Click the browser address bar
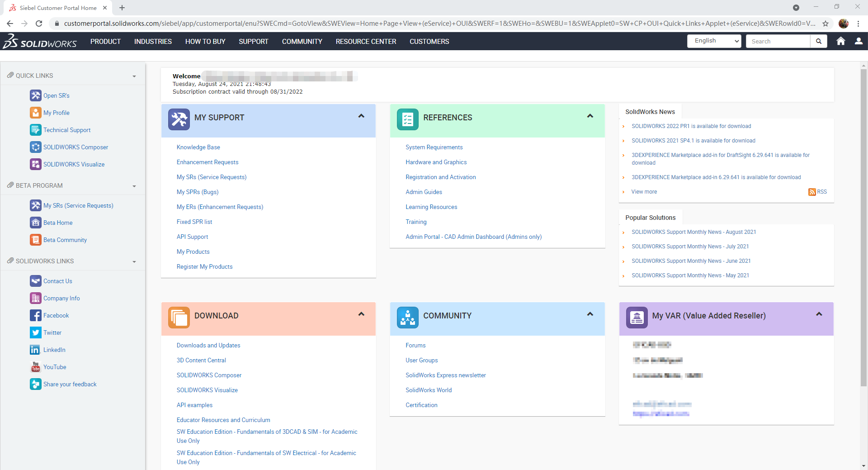 439,24
